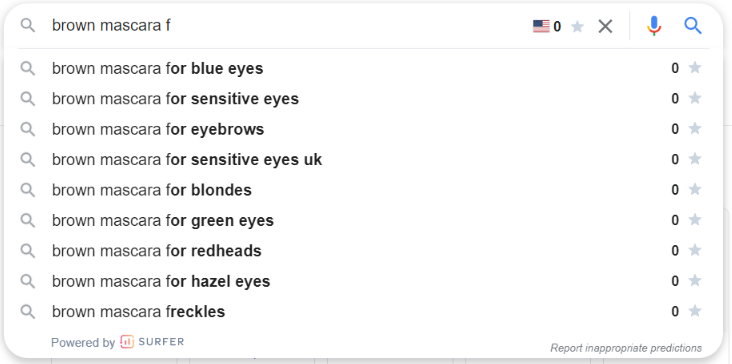Star the 'for redheads' suggestion
732x364 pixels.
(695, 250)
